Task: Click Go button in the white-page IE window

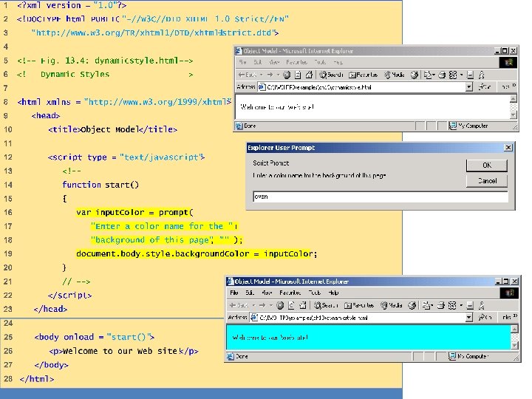Action: (485, 87)
